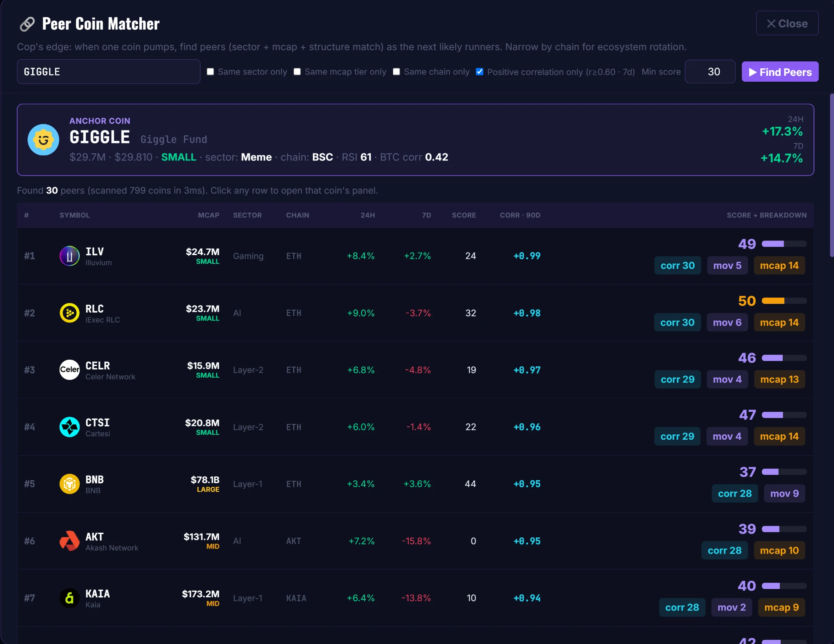
Task: Open the CTSI Cartesi symbol text
Action: [x=98, y=423]
